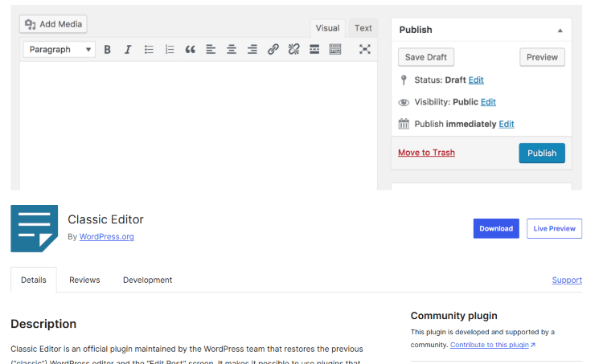Click the blue Publish button
Screen dimensions: 603x364
tap(542, 153)
